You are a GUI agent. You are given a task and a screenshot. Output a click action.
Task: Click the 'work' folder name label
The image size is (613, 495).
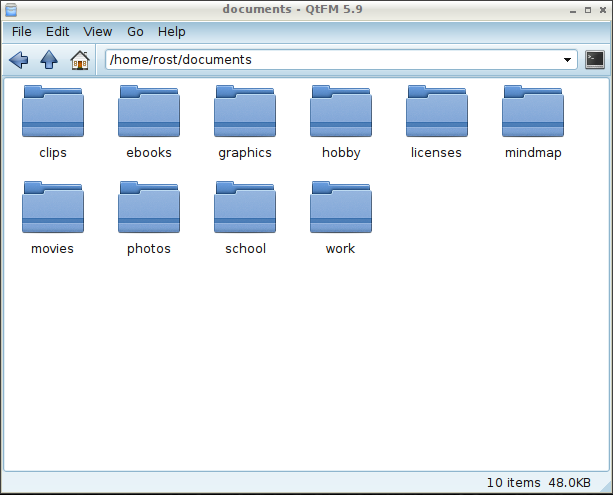341,249
